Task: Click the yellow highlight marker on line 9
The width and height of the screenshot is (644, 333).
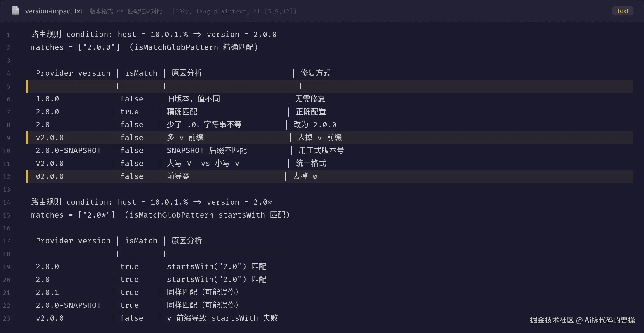Action: point(27,138)
